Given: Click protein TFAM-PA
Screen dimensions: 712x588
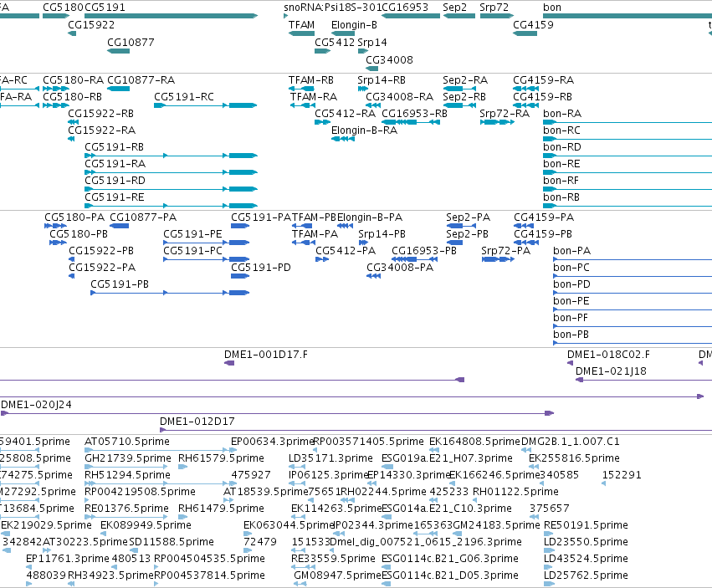Looking at the screenshot, I should click(304, 243).
